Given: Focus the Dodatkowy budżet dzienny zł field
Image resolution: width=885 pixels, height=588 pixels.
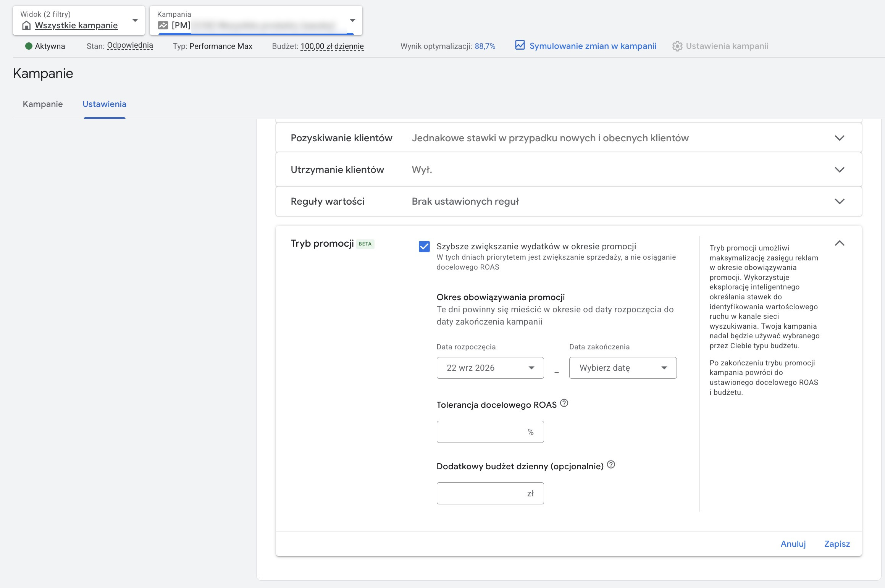Looking at the screenshot, I should [x=490, y=493].
